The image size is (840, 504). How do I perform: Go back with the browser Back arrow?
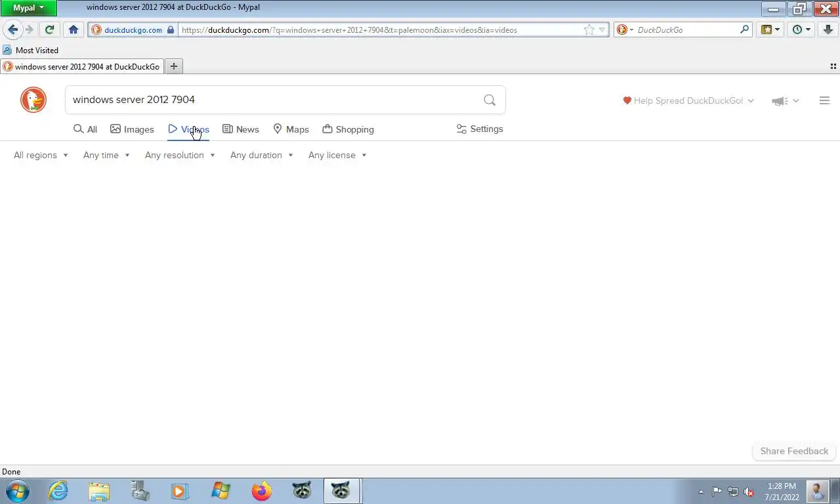[x=12, y=30]
